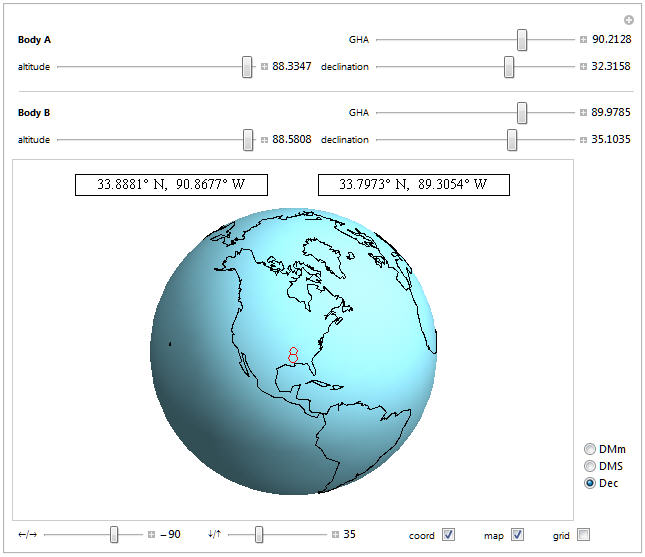This screenshot has height=557, width=645.
Task: Expand Body A altitude slider controls
Action: 264,67
